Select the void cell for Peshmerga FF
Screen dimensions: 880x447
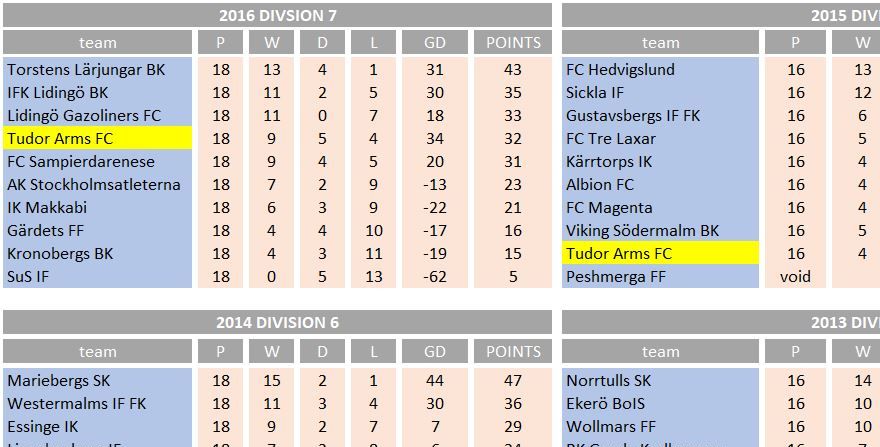[x=795, y=276]
